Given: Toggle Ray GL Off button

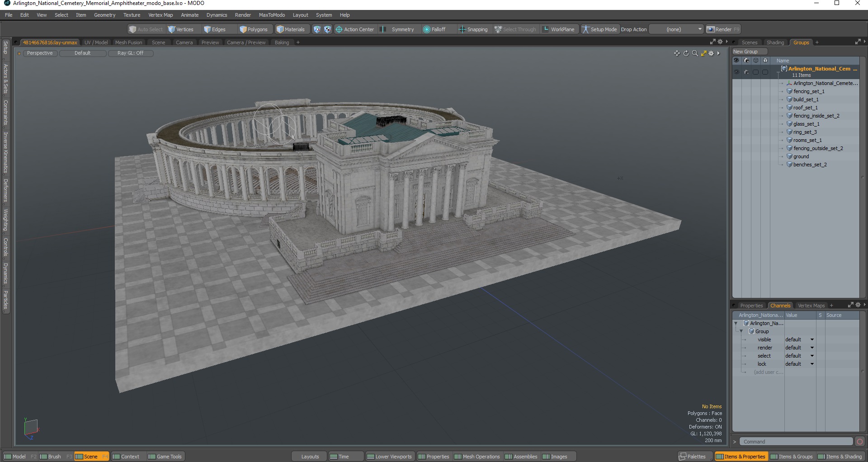Looking at the screenshot, I should click(x=131, y=53).
